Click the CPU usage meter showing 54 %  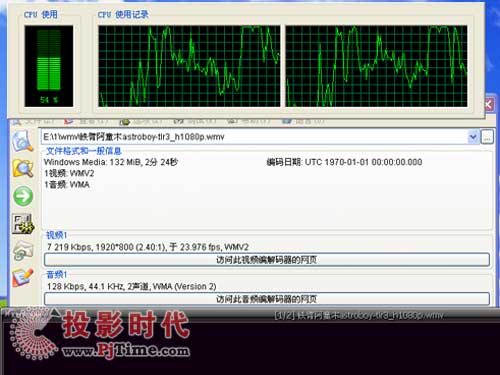tap(49, 66)
